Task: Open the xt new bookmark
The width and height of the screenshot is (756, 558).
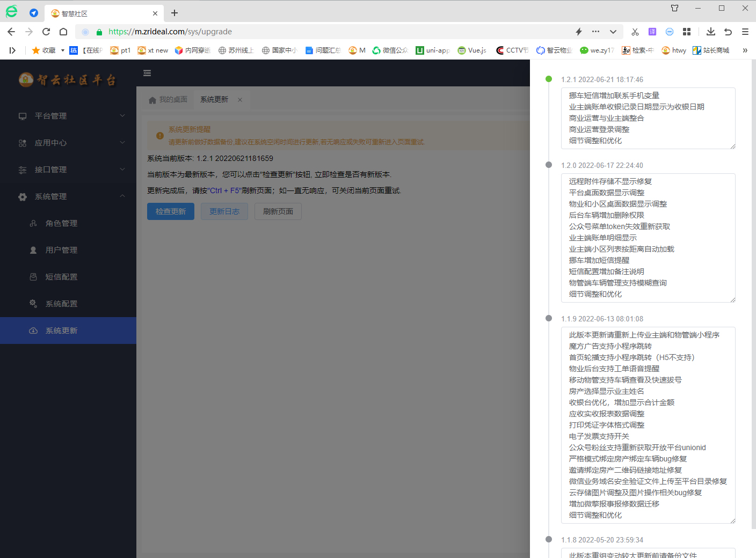Action: point(152,50)
